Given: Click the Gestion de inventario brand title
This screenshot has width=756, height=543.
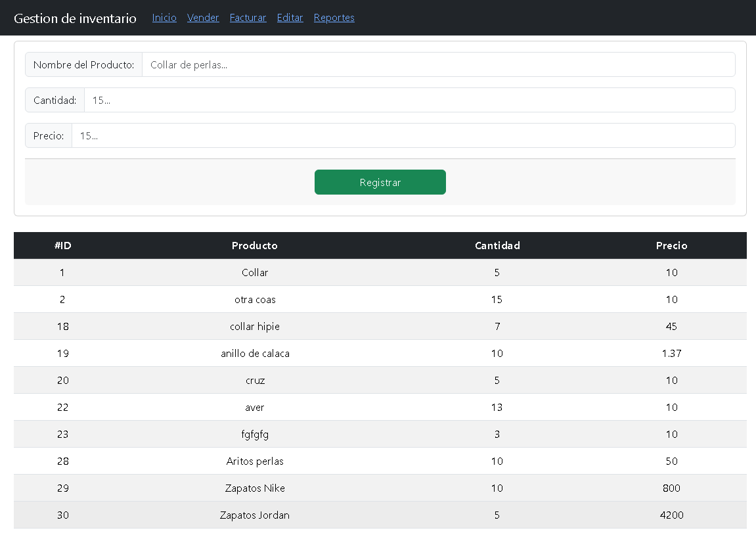Looking at the screenshot, I should (x=76, y=18).
